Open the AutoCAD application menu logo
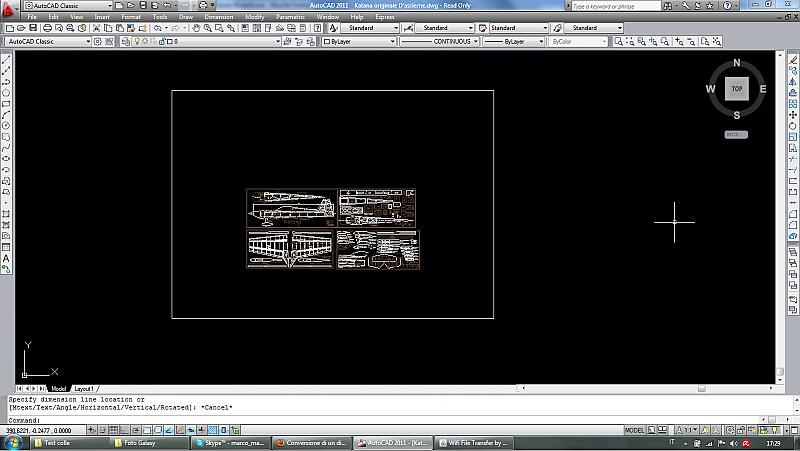The width and height of the screenshot is (800, 451). pyautogui.click(x=9, y=7)
